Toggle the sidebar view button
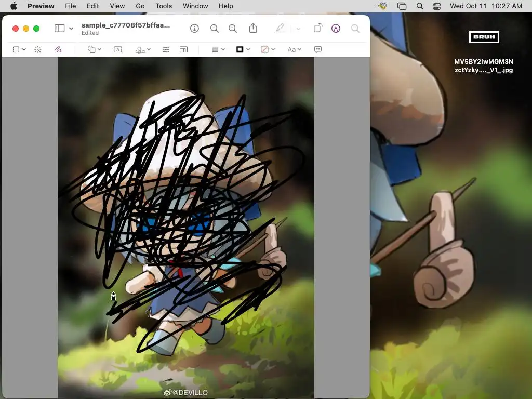532x399 pixels. click(59, 29)
